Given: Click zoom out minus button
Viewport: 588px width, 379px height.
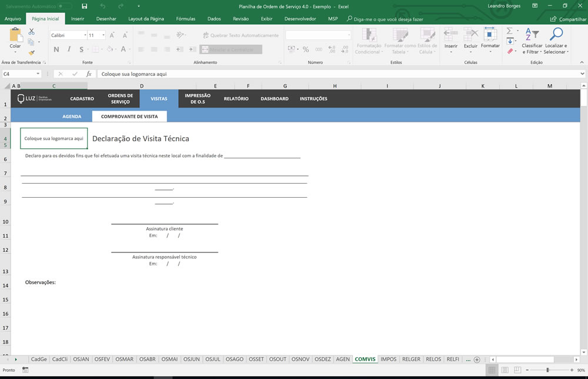Looking at the screenshot, I should pyautogui.click(x=527, y=370).
